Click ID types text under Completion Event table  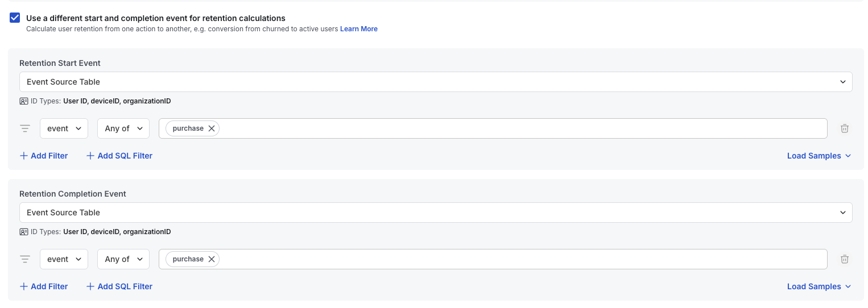click(x=101, y=232)
